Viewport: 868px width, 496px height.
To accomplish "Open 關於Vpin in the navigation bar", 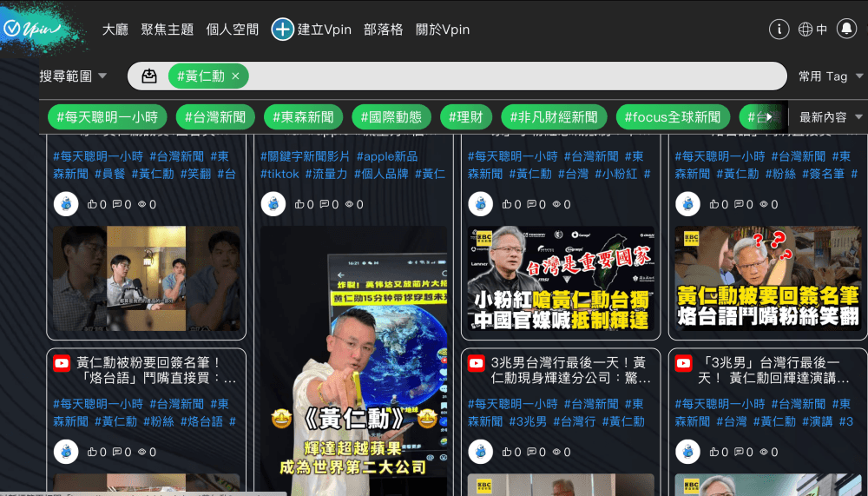I will click(x=443, y=30).
